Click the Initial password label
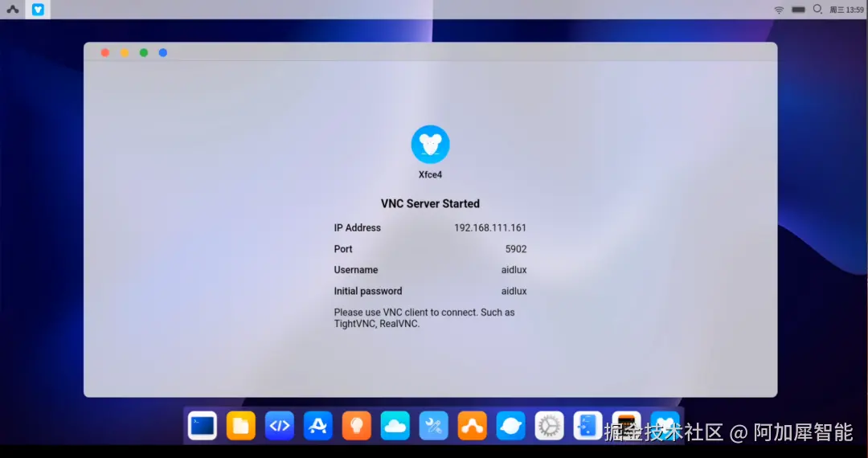This screenshot has width=868, height=458. click(x=367, y=291)
